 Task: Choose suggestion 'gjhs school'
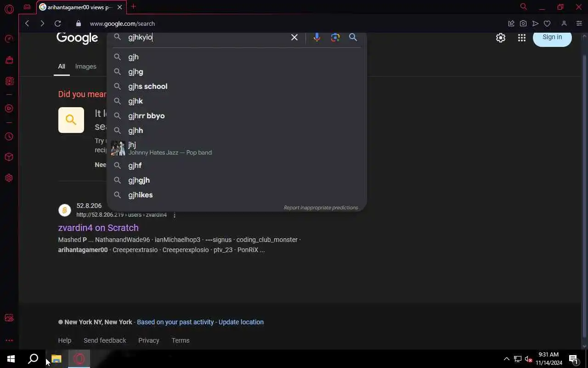click(x=237, y=86)
